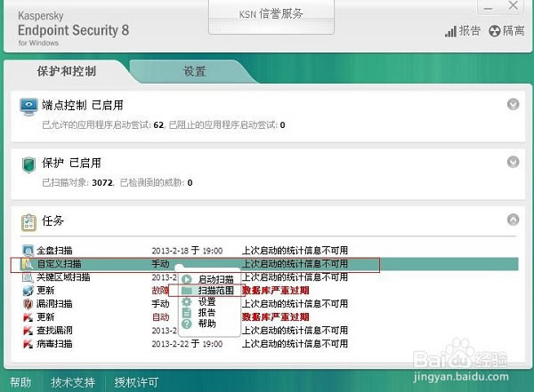This screenshot has height=392, width=534.
Task: Click the 自定义扫描 folder scan icon
Action: 28,264
